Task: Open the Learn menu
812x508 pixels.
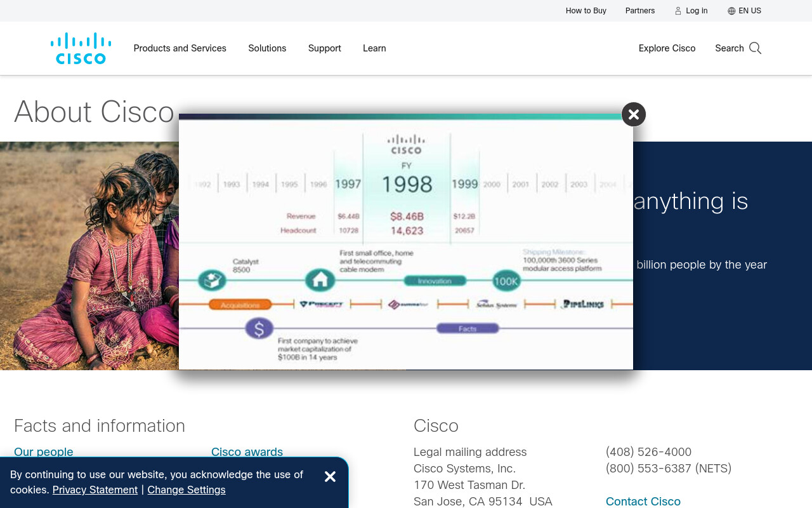Action: click(374, 48)
